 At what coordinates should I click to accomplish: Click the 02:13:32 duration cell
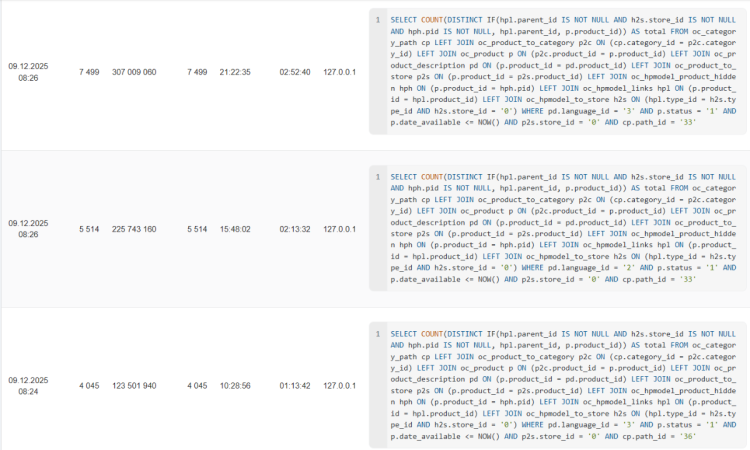295,229
